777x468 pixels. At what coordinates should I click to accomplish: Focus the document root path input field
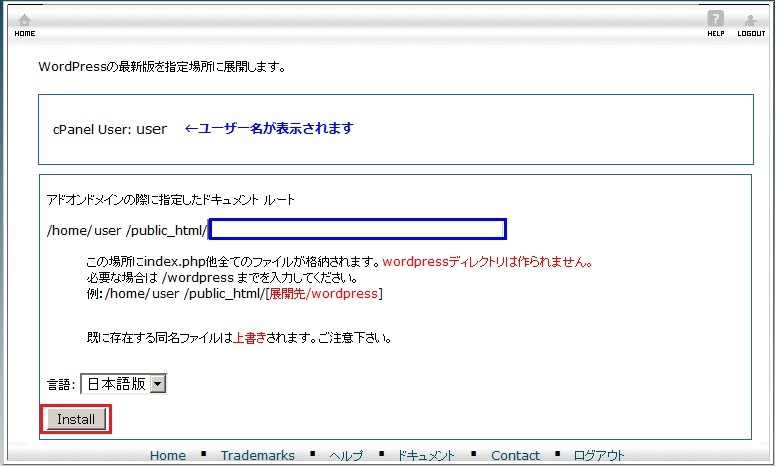tap(357, 230)
